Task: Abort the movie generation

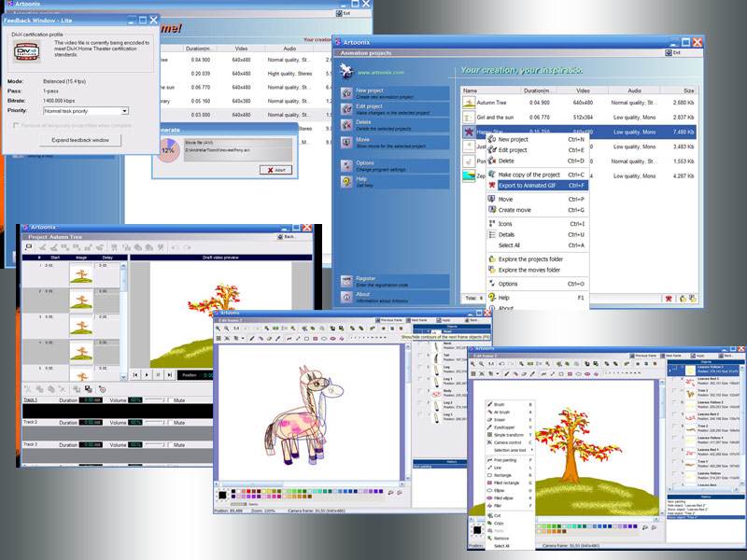Action: [275, 170]
